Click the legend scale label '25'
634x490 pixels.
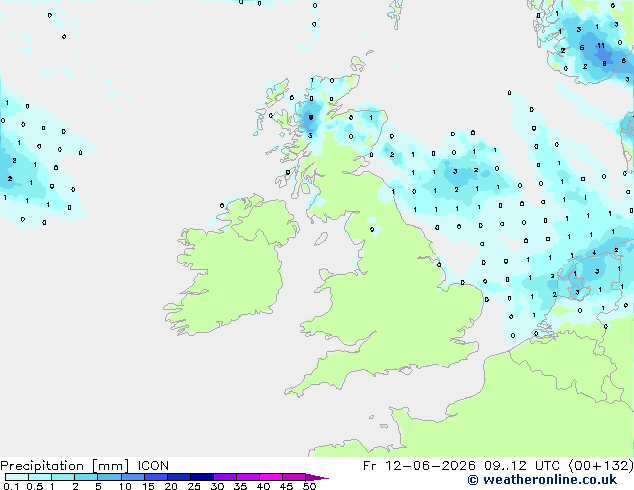194,486
